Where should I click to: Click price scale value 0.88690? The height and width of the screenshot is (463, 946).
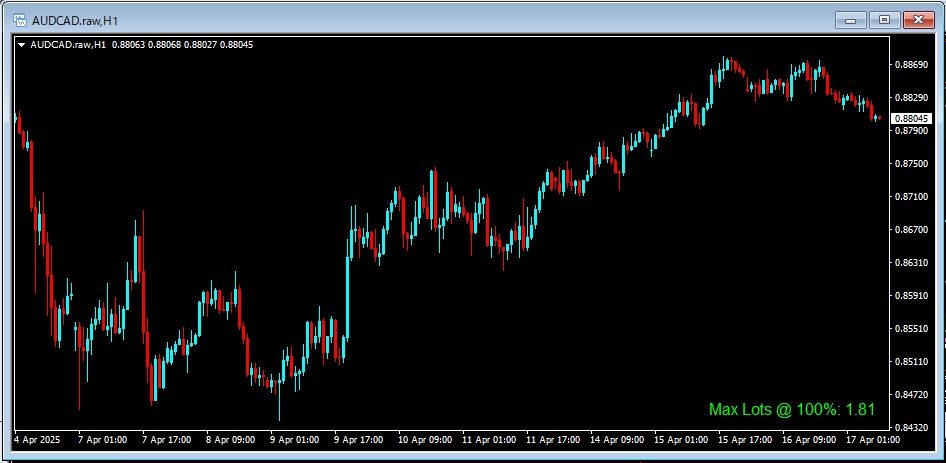coord(912,65)
